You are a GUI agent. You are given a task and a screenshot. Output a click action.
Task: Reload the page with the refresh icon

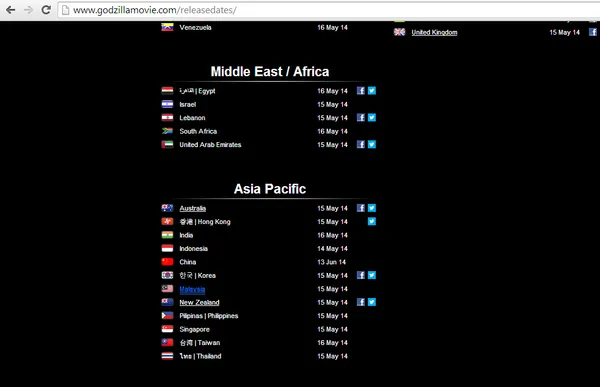(46, 10)
